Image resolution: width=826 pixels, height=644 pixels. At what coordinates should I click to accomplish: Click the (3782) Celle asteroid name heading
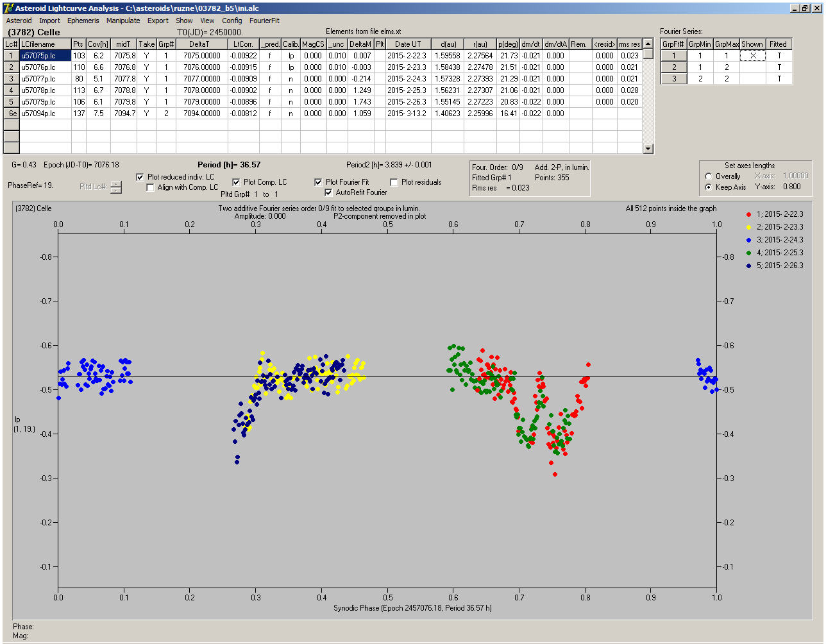(34, 32)
